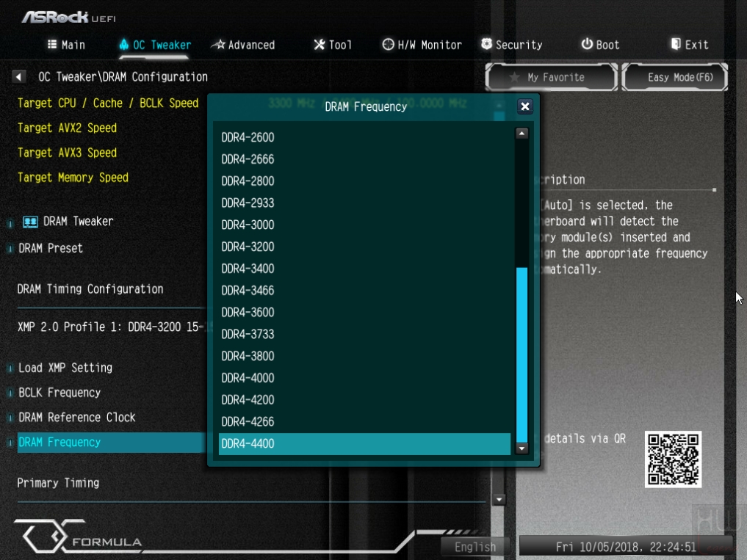Open DRAM Tweaker
The width and height of the screenshot is (747, 560).
click(78, 222)
